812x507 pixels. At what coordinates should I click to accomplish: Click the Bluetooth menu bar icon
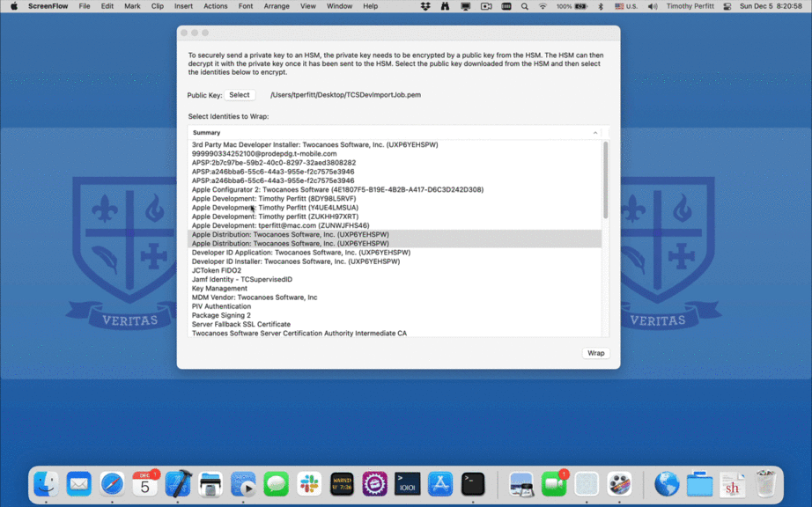click(601, 6)
